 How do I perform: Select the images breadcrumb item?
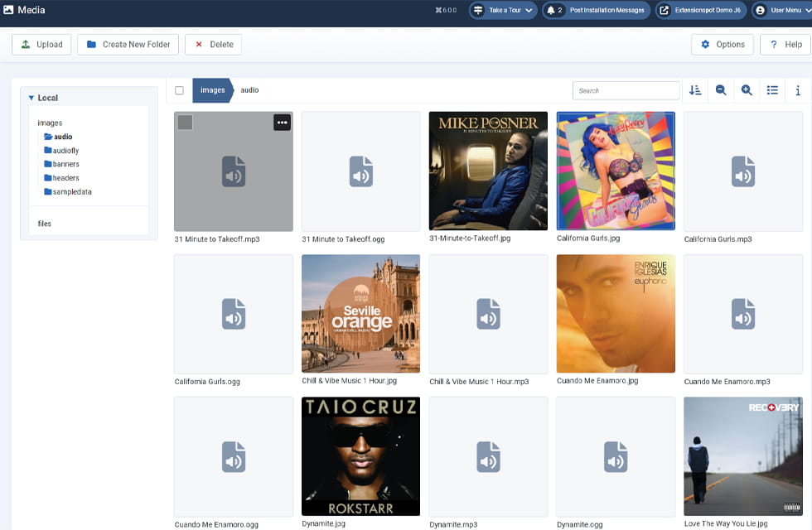212,90
